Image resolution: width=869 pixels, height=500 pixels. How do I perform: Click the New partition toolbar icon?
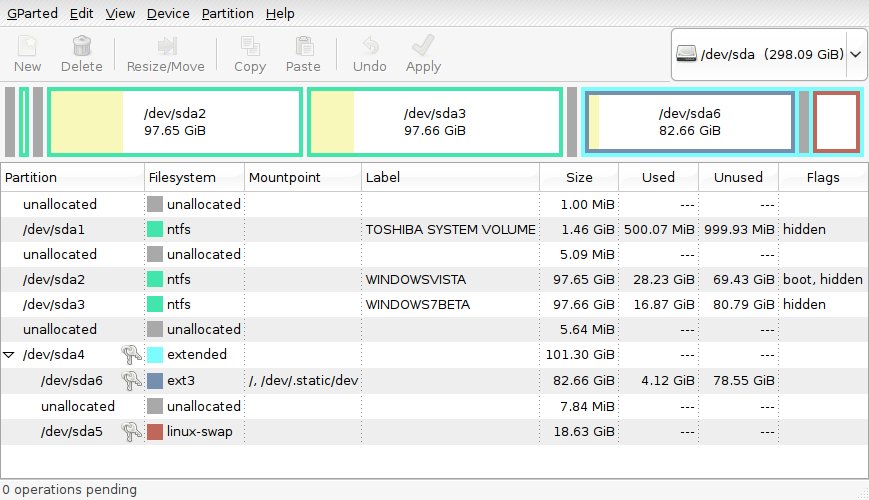click(x=27, y=46)
